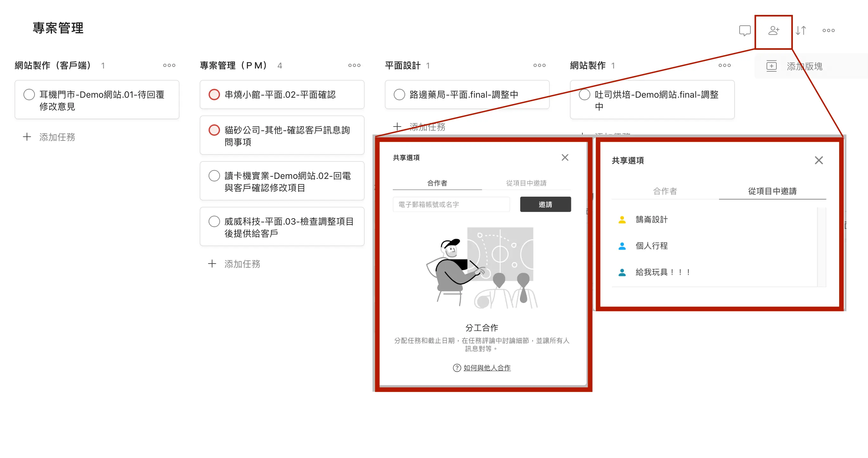868x458 pixels.
Task: Open options for 平面設計 section
Action: click(x=539, y=65)
